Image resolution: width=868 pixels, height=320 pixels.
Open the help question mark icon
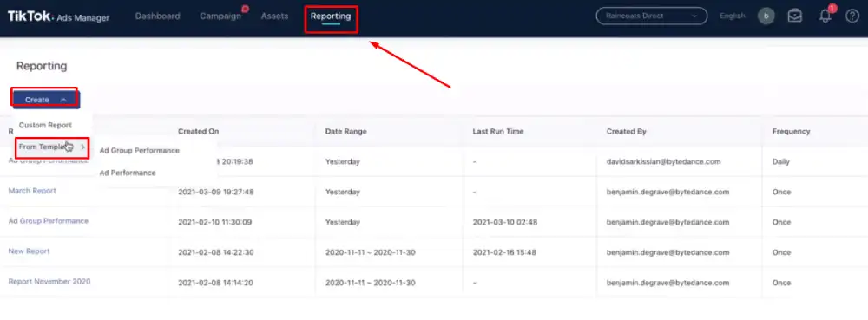[852, 16]
